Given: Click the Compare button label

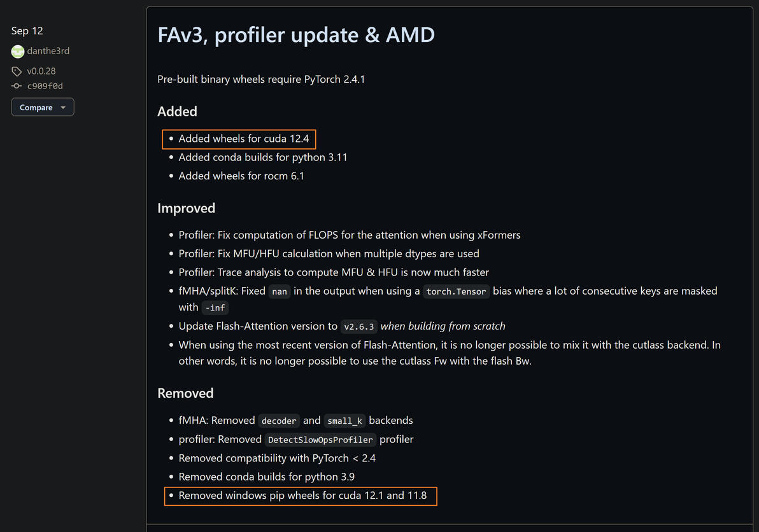Looking at the screenshot, I should [36, 108].
